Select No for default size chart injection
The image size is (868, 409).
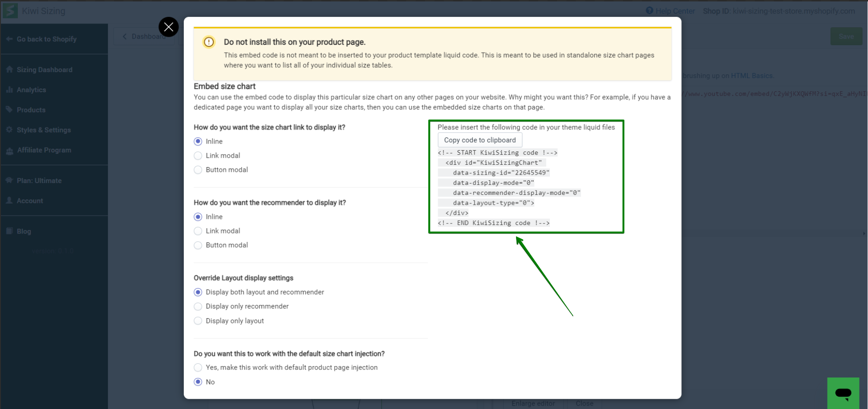pos(198,382)
